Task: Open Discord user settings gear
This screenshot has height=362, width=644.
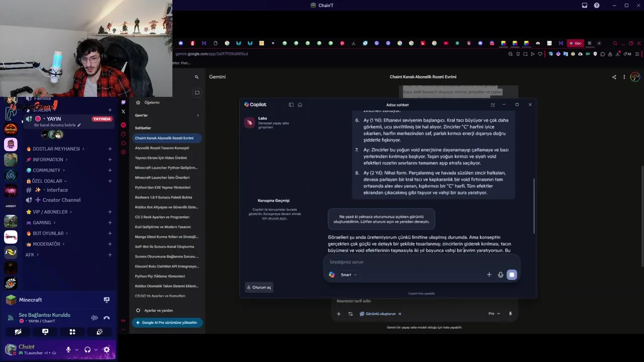Action: point(107,349)
